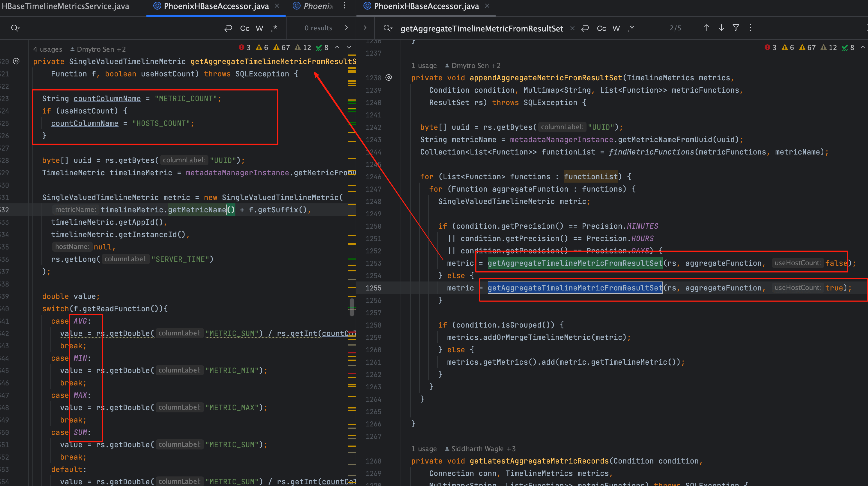This screenshot has height=486, width=868.
Task: Click 'Dmytro Sen +2' author hint in right editor
Action: [x=473, y=65]
